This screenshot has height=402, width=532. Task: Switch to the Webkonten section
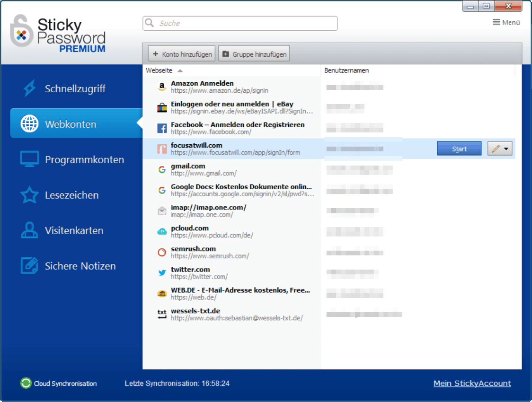pos(76,123)
